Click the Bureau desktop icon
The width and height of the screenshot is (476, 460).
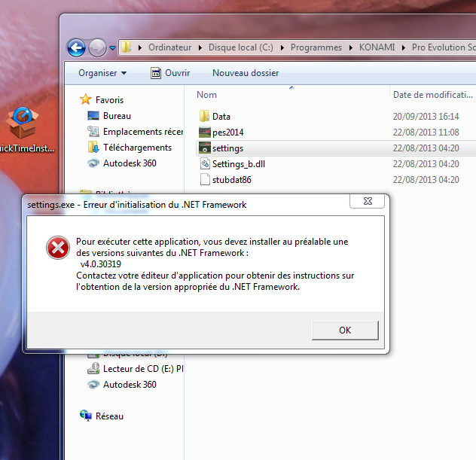(93, 116)
